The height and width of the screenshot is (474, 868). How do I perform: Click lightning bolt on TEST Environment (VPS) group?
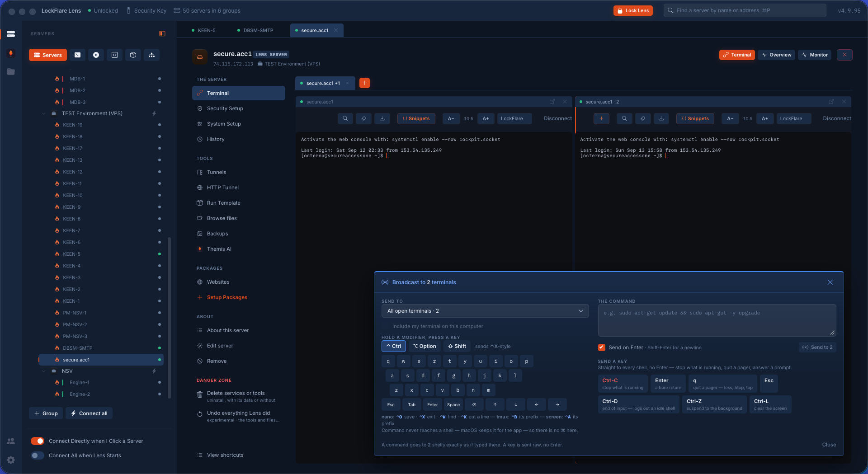154,113
